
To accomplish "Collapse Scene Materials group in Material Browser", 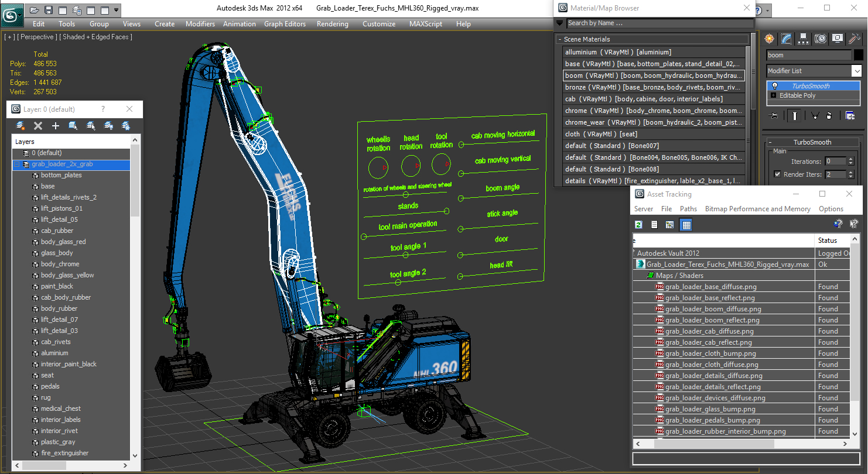I will pyautogui.click(x=560, y=39).
